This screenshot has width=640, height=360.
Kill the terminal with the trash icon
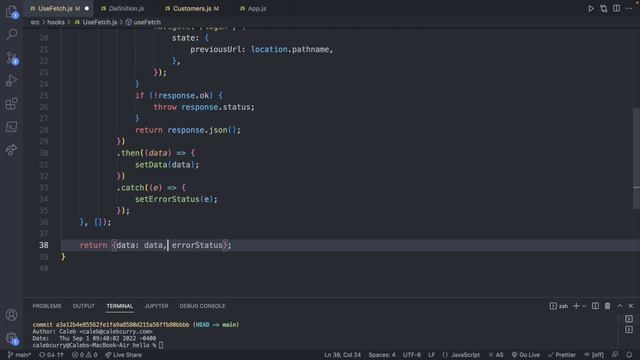tap(607, 306)
